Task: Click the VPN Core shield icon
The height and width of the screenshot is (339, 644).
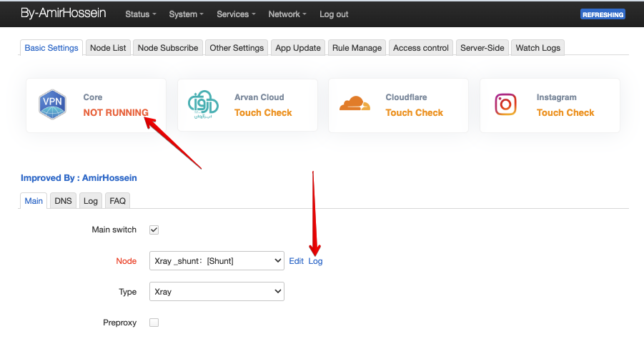Action: coord(53,105)
